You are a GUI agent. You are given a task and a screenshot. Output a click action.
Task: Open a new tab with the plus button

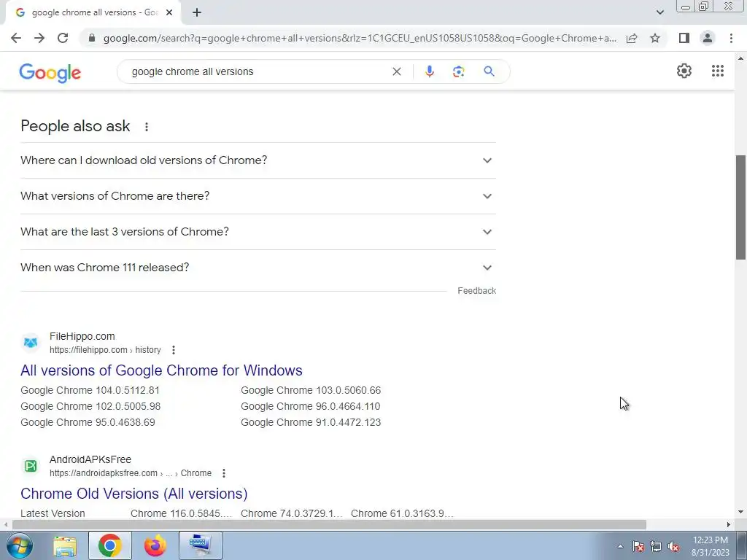point(197,12)
